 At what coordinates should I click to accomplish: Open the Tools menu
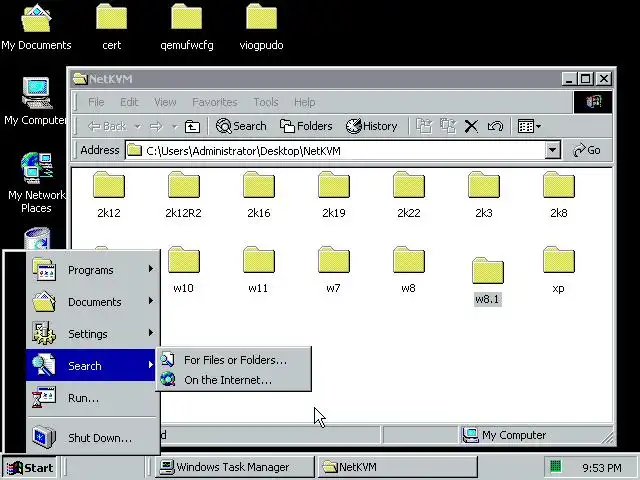tap(266, 102)
